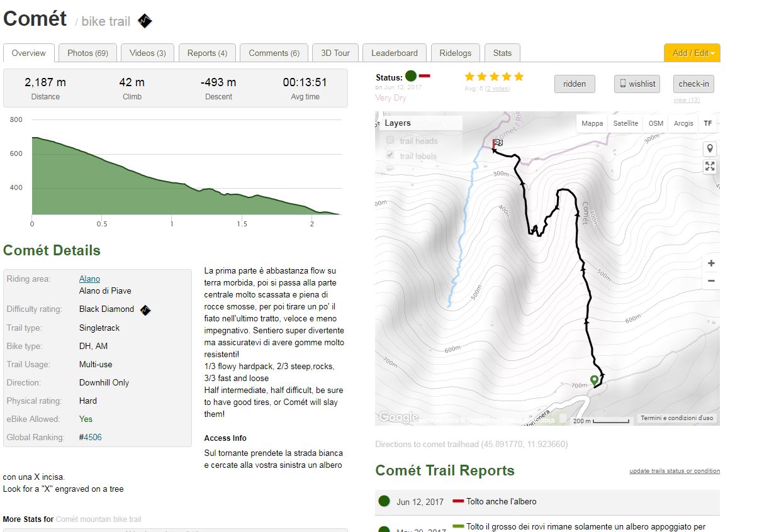The height and width of the screenshot is (532, 757).
Task: Switch to the Videos (3) tab
Action: [147, 53]
